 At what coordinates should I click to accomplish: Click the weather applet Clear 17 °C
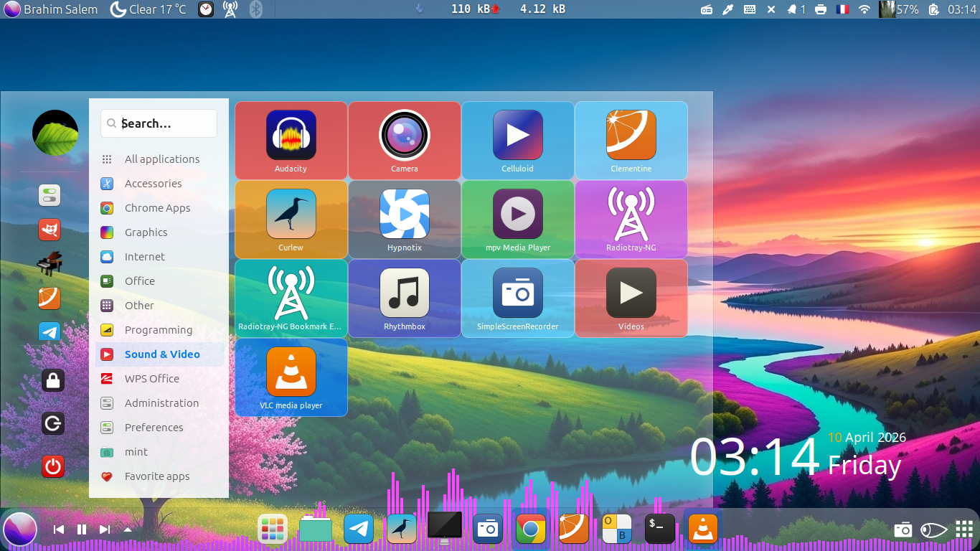point(148,9)
